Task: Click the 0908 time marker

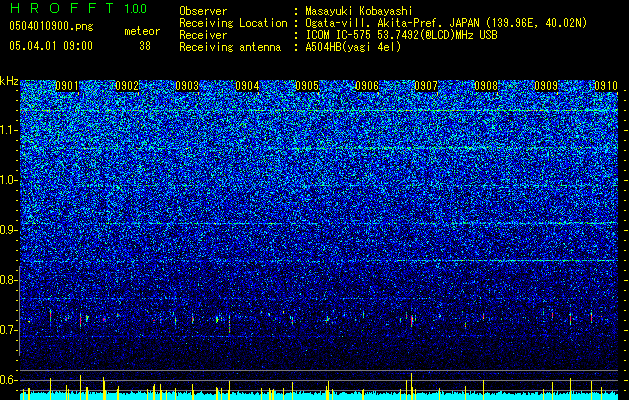Action: point(486,86)
